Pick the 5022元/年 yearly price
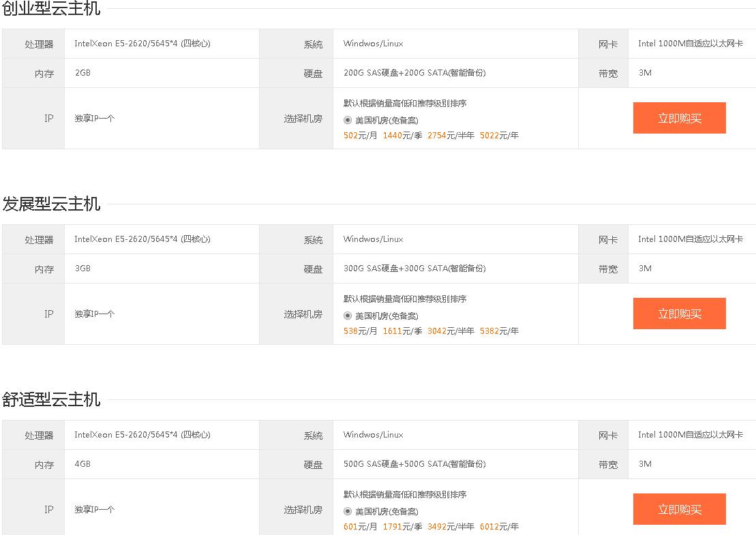Screen dimensions: 756x535 (x=499, y=136)
